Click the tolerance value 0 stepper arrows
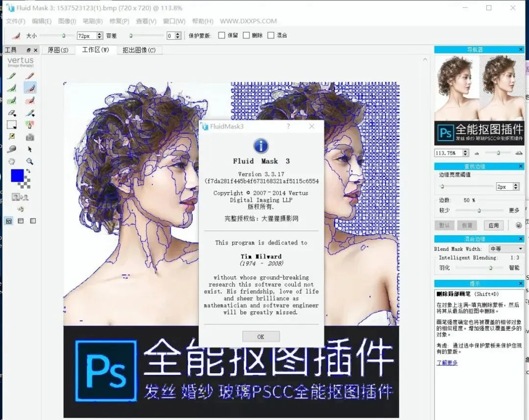Image resolution: width=529 pixels, height=420 pixels. point(178,35)
